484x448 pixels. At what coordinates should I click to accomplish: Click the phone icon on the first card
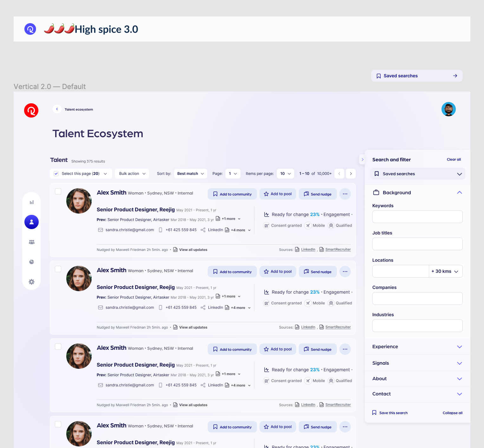pos(160,230)
